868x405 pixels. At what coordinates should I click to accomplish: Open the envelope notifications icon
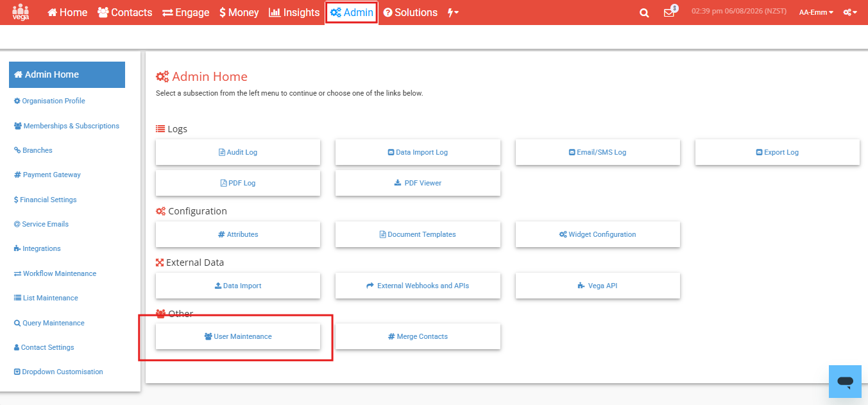click(670, 12)
